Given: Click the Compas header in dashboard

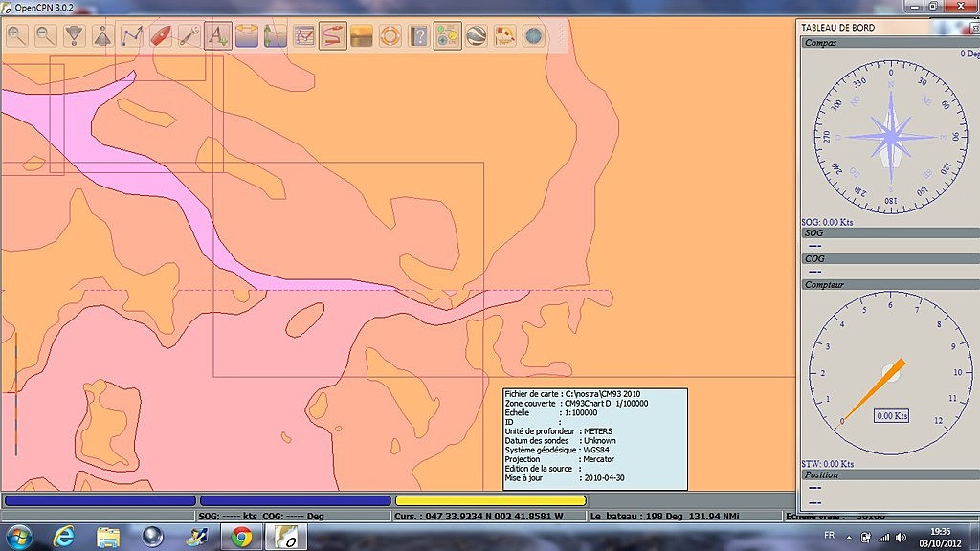Looking at the screenshot, I should click(x=891, y=42).
